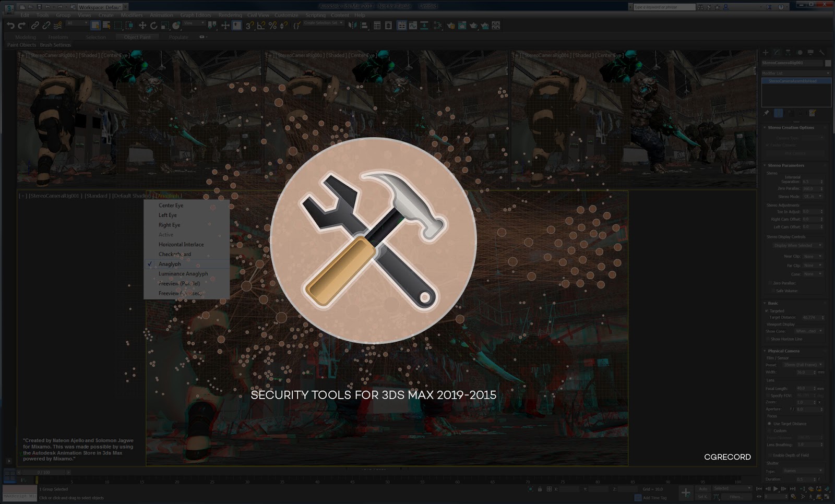Click the Go to End playback icon
The image size is (835, 504).
[792, 489]
